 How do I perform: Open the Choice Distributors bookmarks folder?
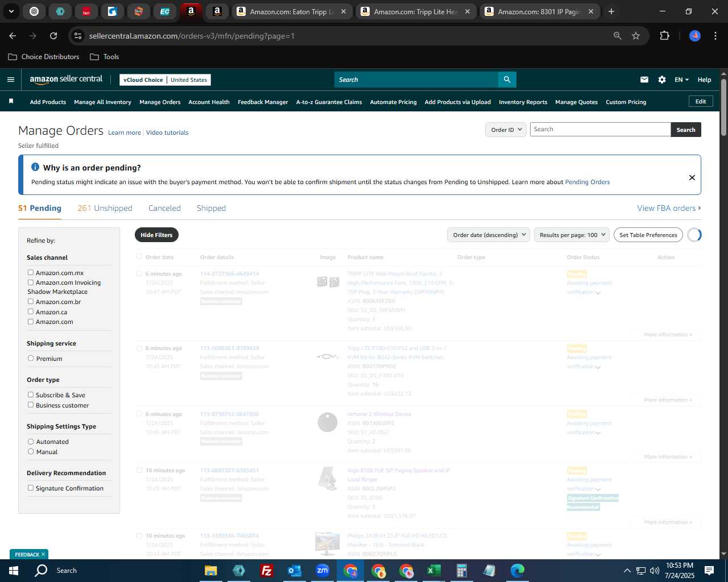[x=44, y=57]
